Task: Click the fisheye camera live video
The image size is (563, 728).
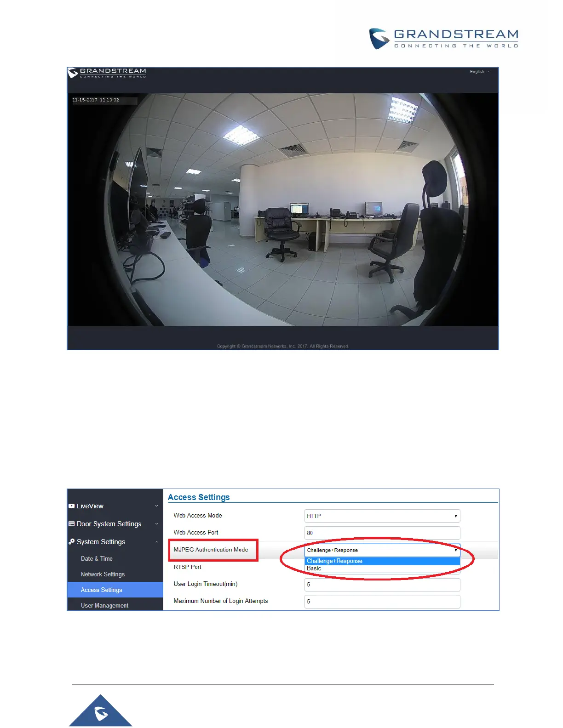Action: tap(283, 210)
